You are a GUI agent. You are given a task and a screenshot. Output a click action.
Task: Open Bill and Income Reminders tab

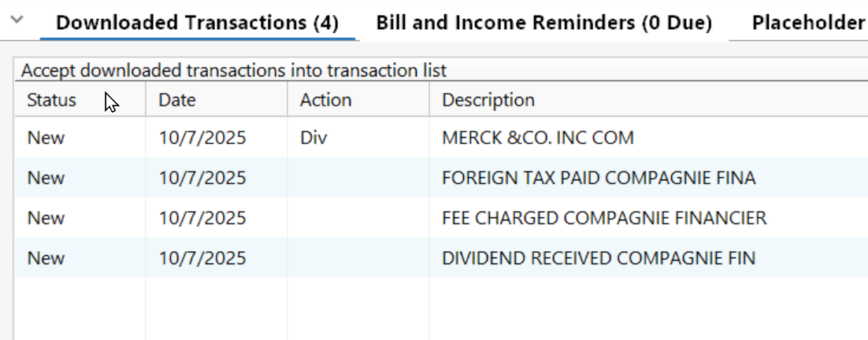pyautogui.click(x=543, y=23)
